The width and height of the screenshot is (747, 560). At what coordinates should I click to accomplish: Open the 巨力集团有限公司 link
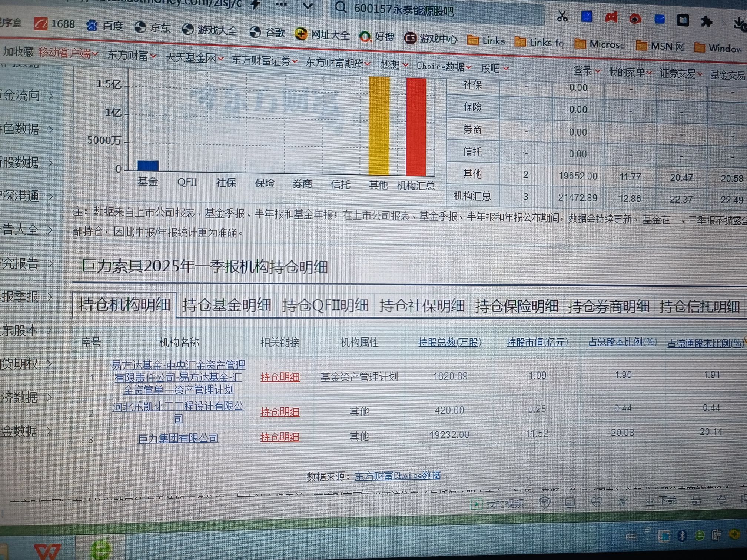coord(178,438)
